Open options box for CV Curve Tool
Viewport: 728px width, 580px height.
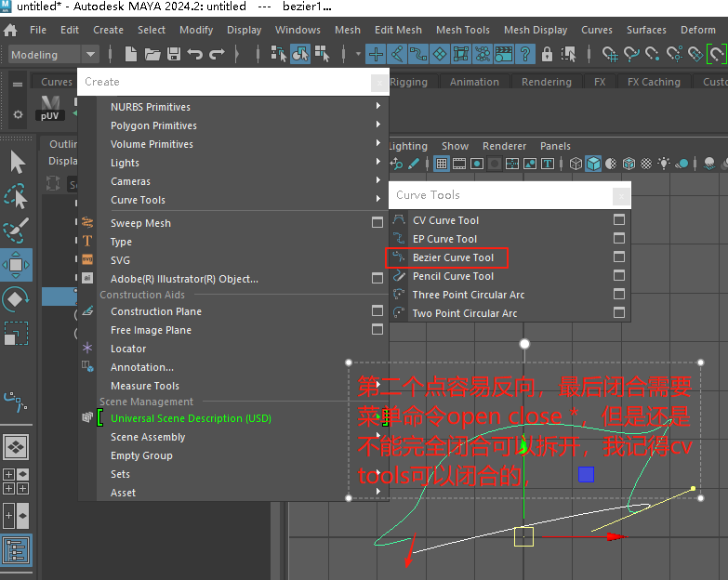(619, 219)
